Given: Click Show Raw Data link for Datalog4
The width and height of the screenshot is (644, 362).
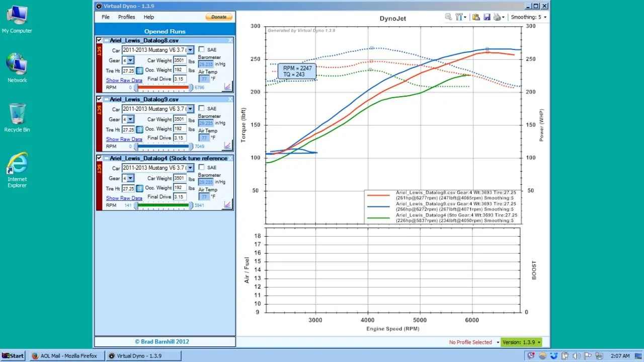Looking at the screenshot, I should click(x=124, y=198).
